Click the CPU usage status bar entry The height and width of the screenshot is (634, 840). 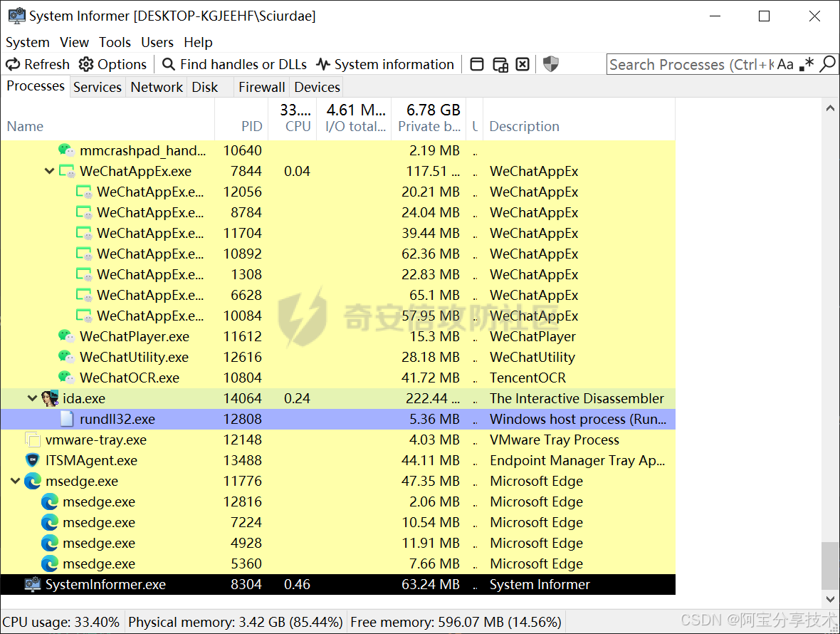click(x=61, y=622)
